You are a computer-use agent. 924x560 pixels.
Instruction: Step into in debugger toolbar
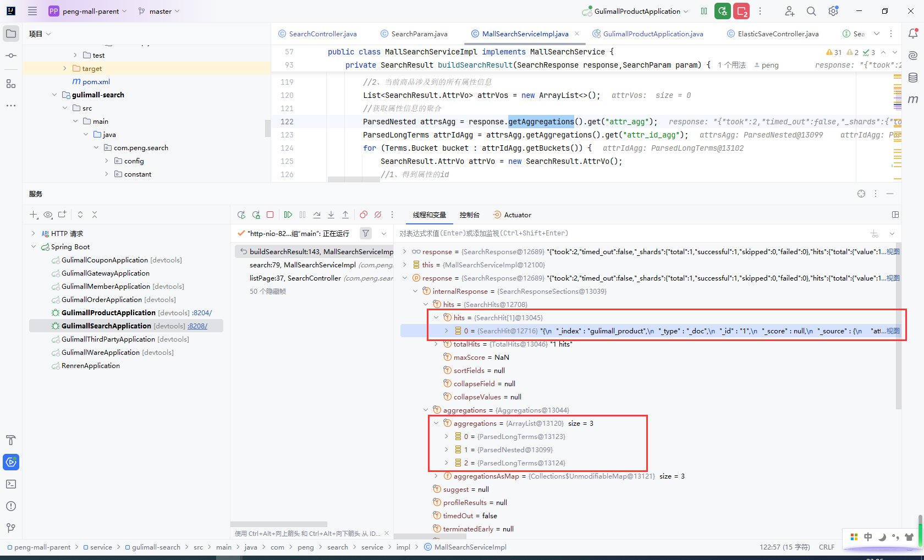coord(331,215)
